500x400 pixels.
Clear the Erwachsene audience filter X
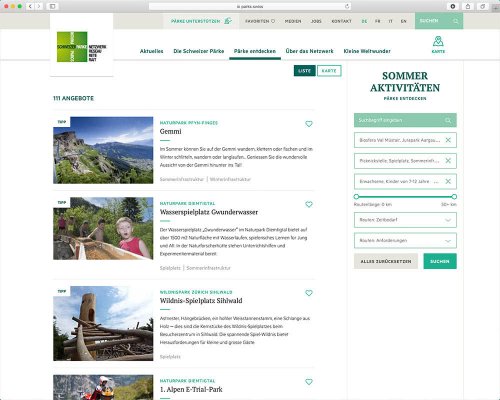pos(448,181)
